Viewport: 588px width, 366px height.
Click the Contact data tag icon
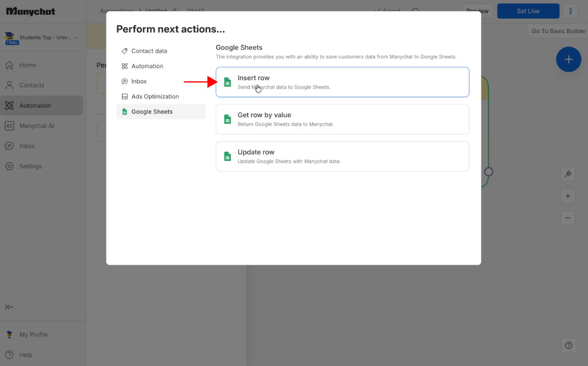click(124, 51)
